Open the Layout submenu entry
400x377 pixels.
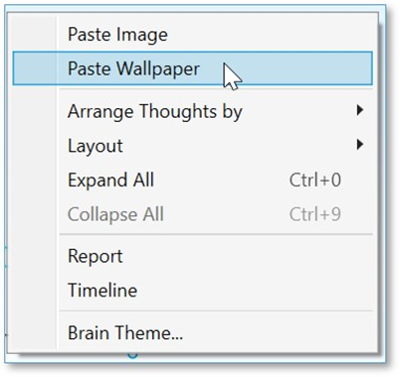coord(192,145)
